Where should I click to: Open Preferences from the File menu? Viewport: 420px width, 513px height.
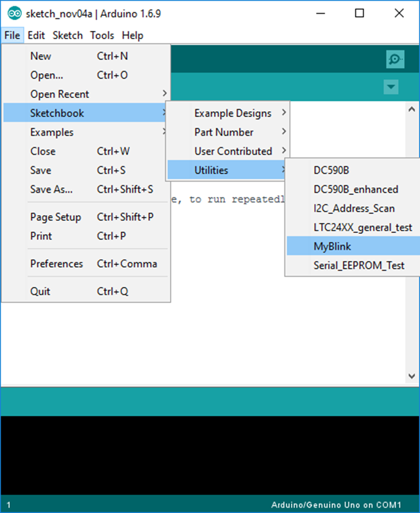85,264
